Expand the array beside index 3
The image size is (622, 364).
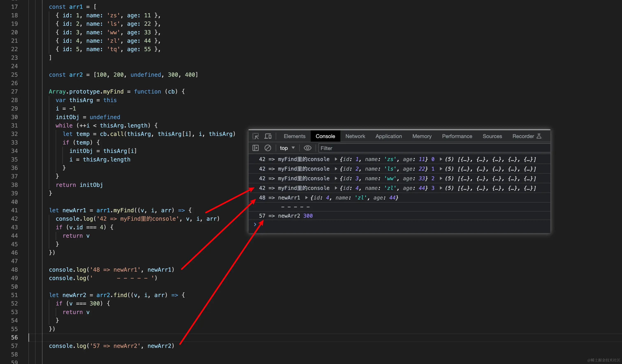point(441,188)
